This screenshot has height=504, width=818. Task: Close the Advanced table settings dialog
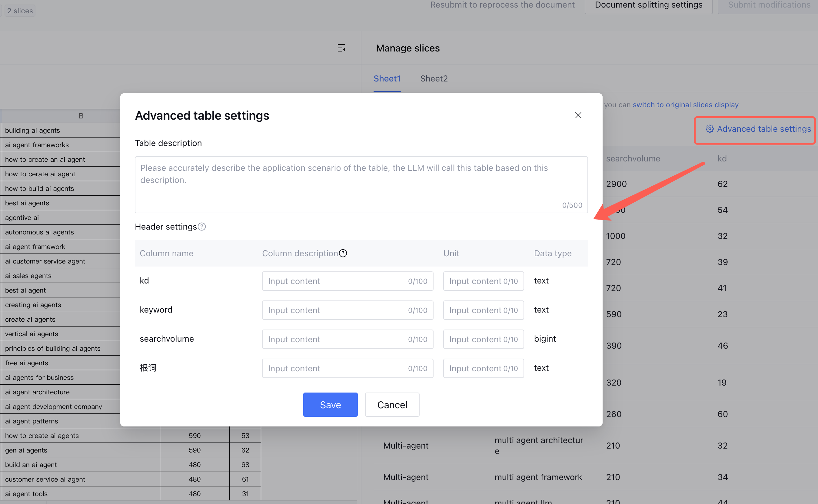pyautogui.click(x=578, y=115)
